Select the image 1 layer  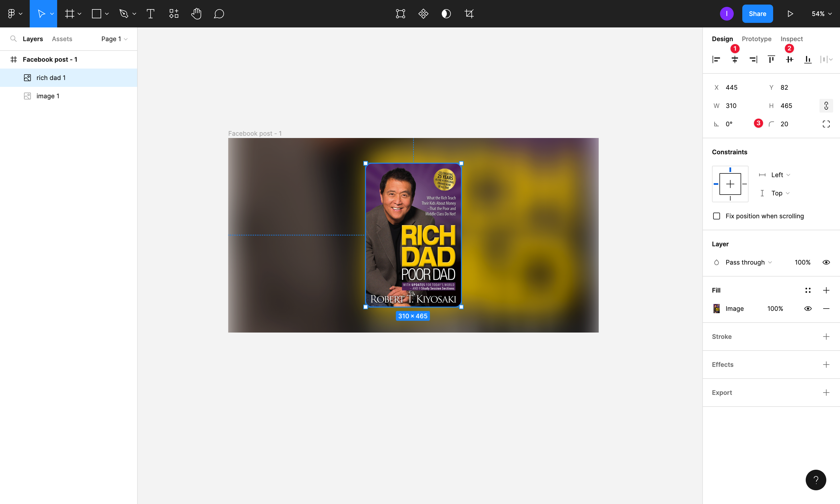[69, 96]
